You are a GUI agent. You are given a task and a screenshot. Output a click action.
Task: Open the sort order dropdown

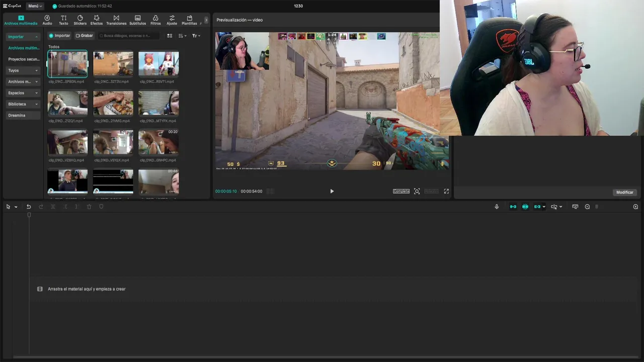(x=182, y=36)
